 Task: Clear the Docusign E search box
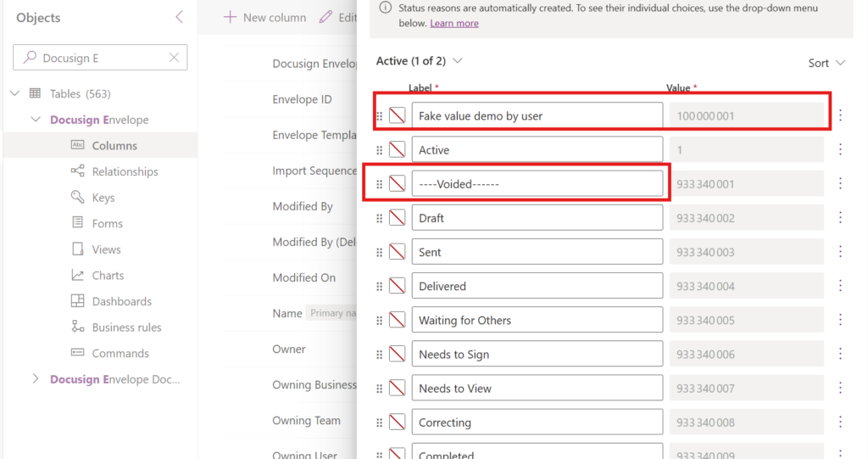pyautogui.click(x=174, y=58)
